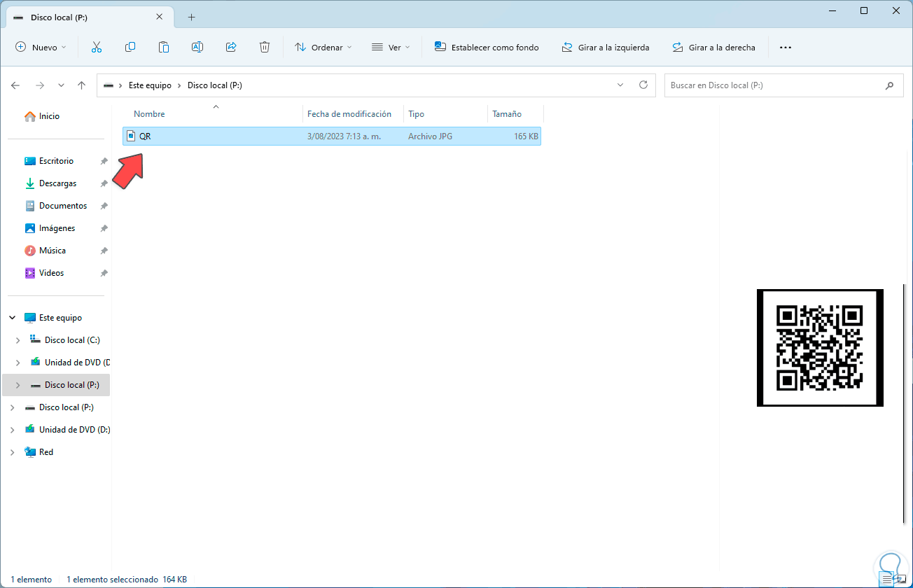The height and width of the screenshot is (588, 913).
Task: Unpin Videos using its pin icon
Action: [104, 273]
